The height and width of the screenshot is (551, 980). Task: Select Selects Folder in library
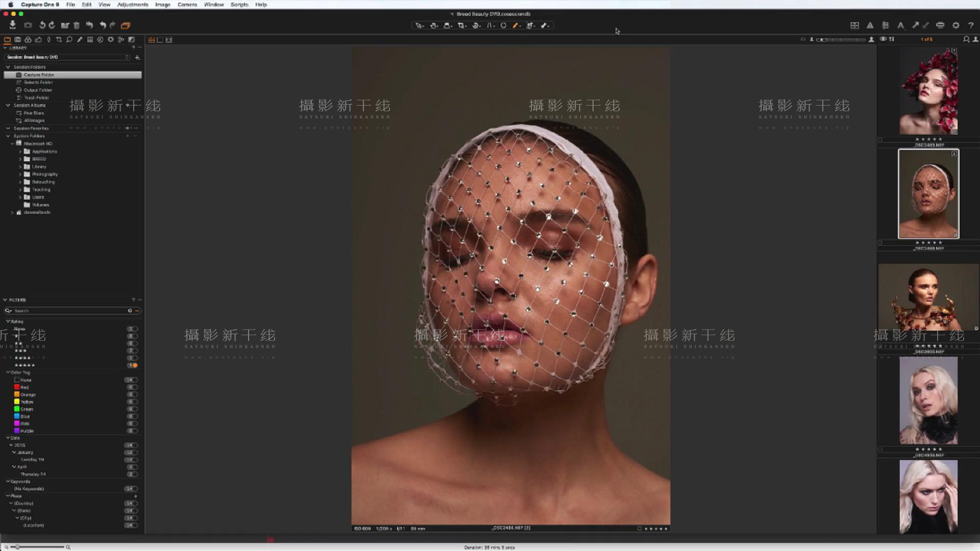(x=38, y=82)
